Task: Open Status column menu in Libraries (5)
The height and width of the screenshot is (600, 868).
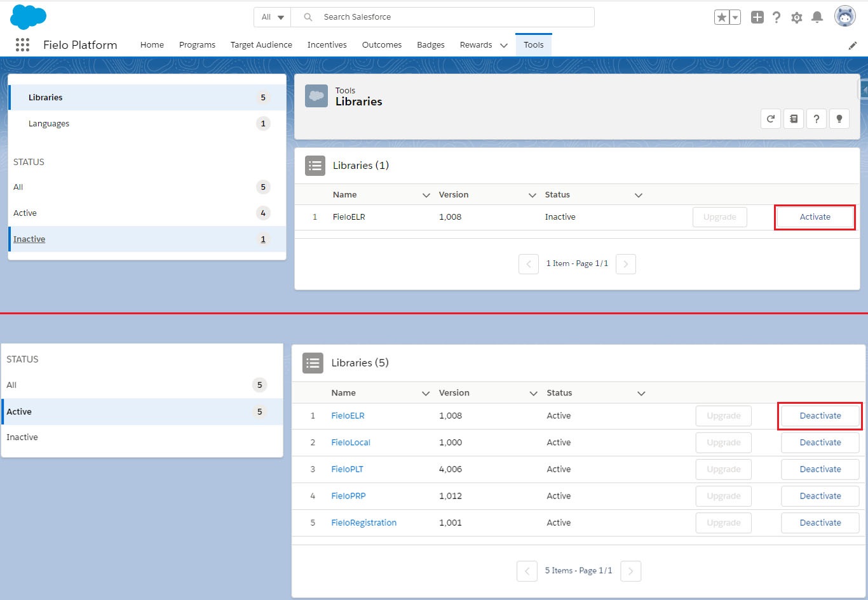Action: [641, 394]
